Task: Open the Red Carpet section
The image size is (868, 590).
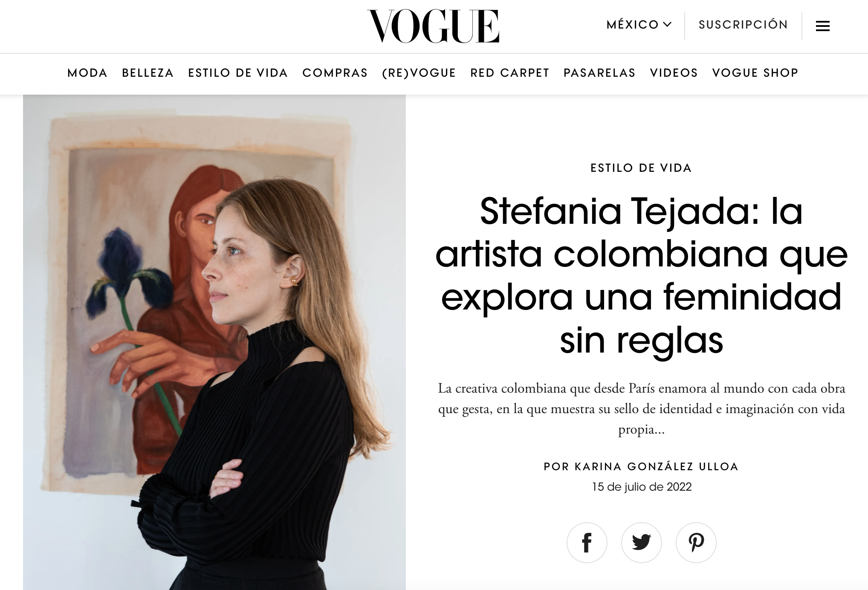Action: click(510, 73)
